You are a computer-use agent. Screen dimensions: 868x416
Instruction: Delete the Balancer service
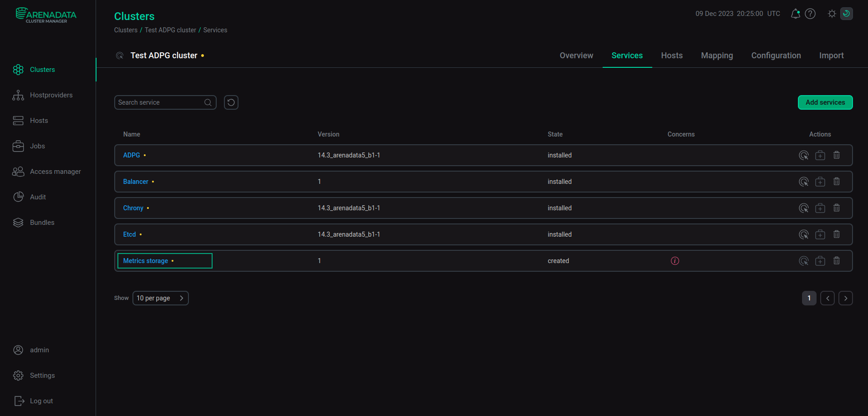[x=837, y=182]
